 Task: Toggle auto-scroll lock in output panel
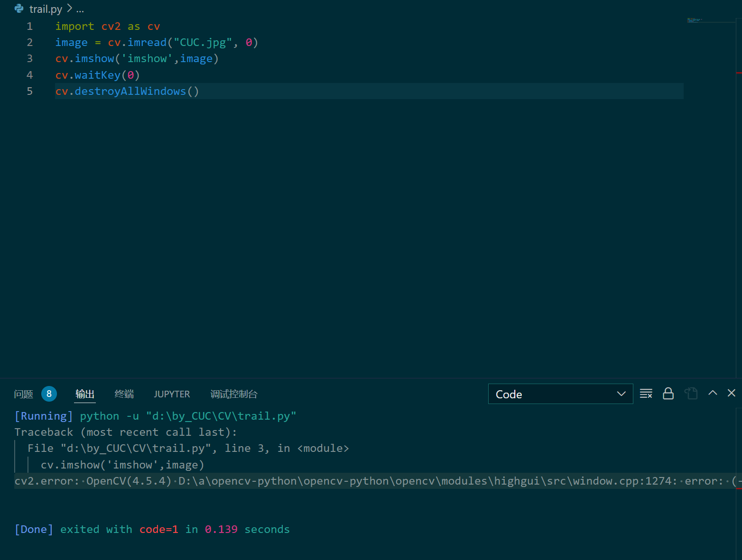668,393
